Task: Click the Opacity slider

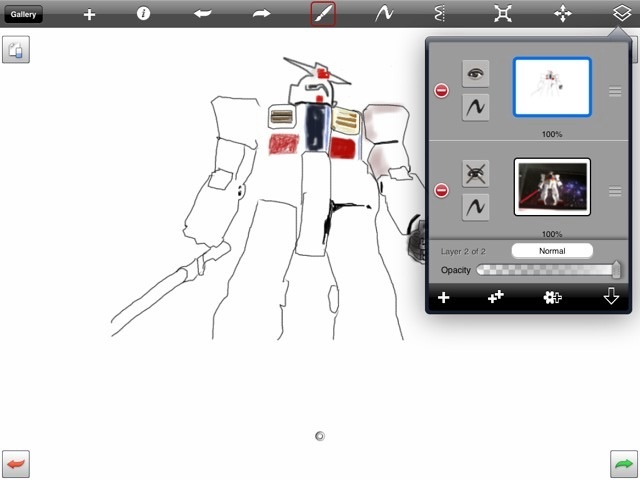Action: pos(549,270)
